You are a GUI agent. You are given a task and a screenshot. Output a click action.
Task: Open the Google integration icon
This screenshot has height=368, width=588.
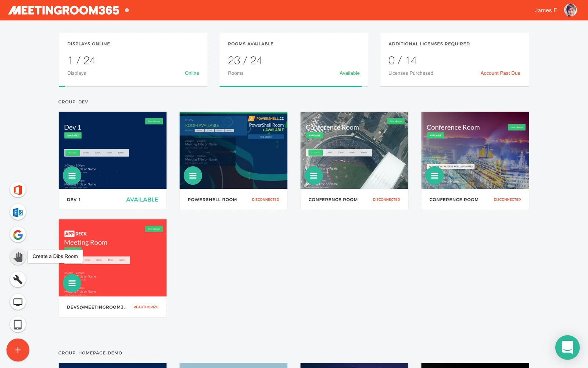[x=18, y=235]
